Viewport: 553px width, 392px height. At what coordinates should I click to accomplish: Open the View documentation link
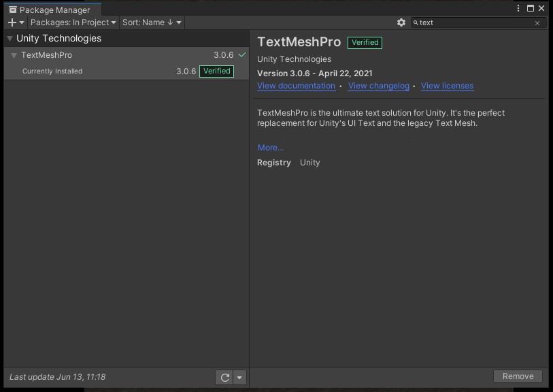tap(297, 86)
